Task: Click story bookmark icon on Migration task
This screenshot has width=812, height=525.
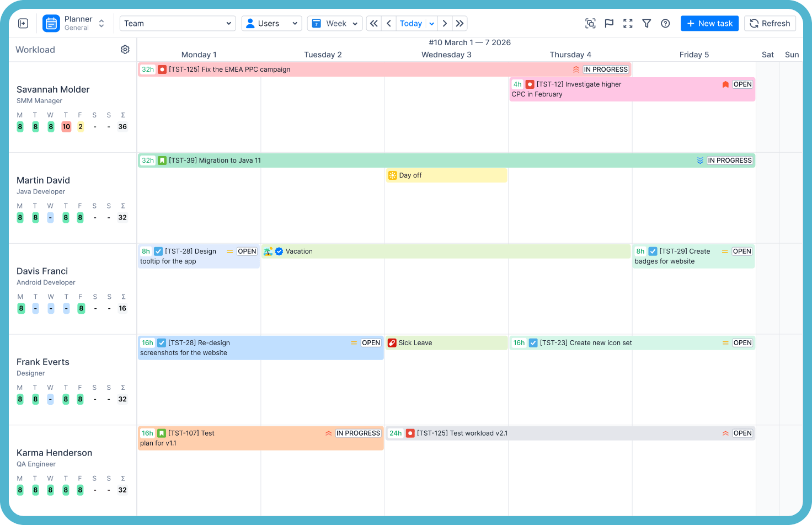Action: (x=162, y=160)
